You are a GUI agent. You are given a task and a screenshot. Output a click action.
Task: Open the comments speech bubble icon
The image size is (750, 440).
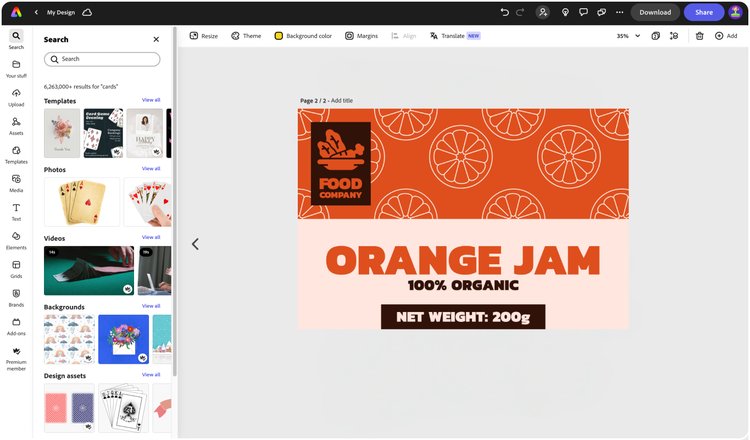click(583, 12)
